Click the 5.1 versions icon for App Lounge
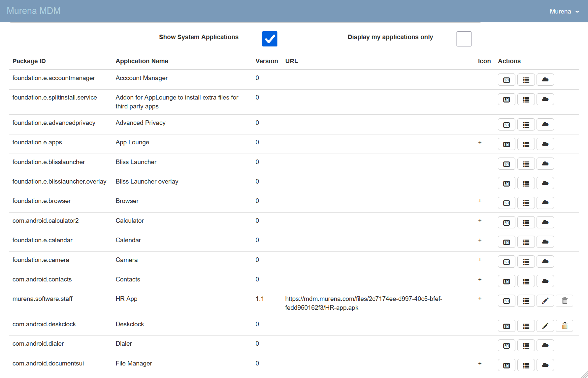 pyautogui.click(x=506, y=144)
